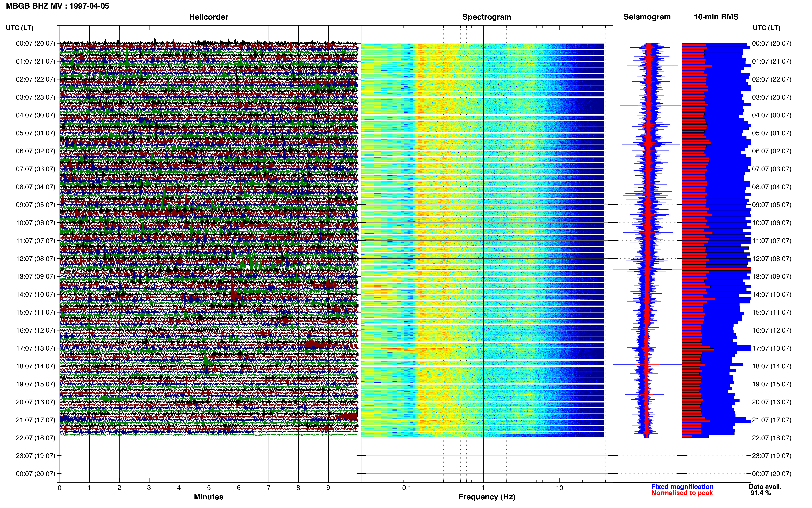Click the '2' tick on the Minutes axis

click(119, 488)
